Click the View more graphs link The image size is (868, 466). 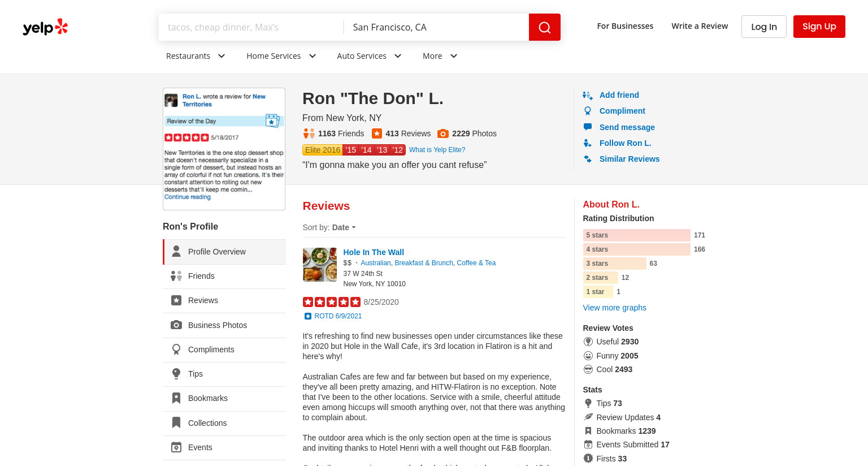(x=614, y=308)
